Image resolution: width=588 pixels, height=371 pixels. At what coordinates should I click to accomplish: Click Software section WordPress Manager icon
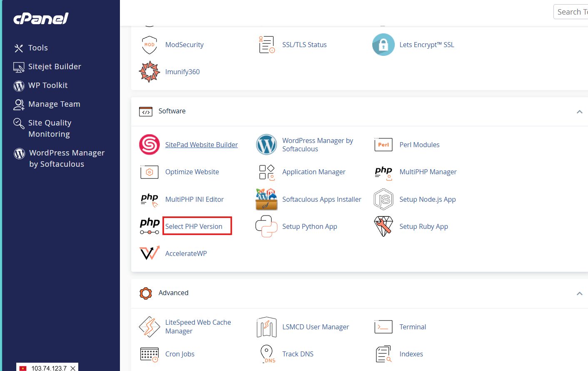pyautogui.click(x=267, y=145)
